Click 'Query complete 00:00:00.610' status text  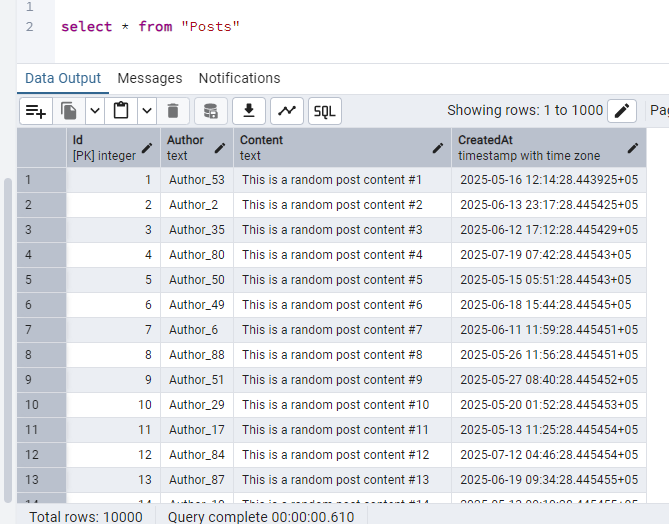pos(261,517)
